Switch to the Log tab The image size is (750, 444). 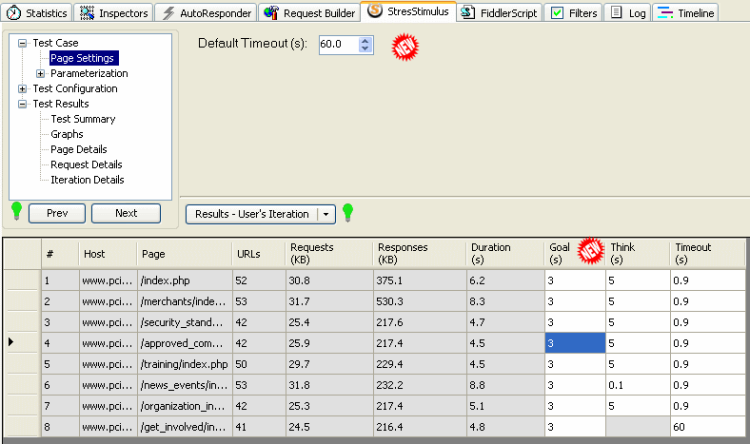(628, 13)
